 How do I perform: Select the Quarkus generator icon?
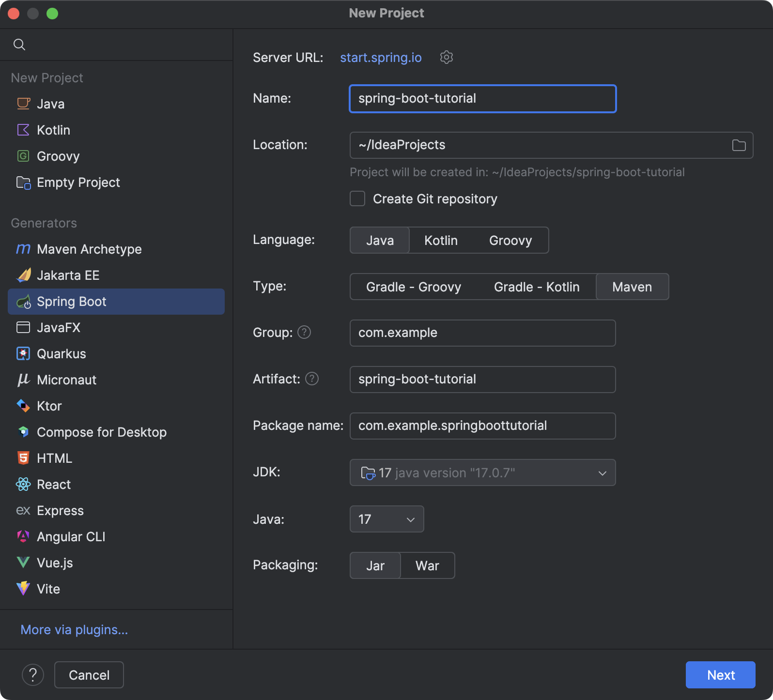pyautogui.click(x=23, y=354)
